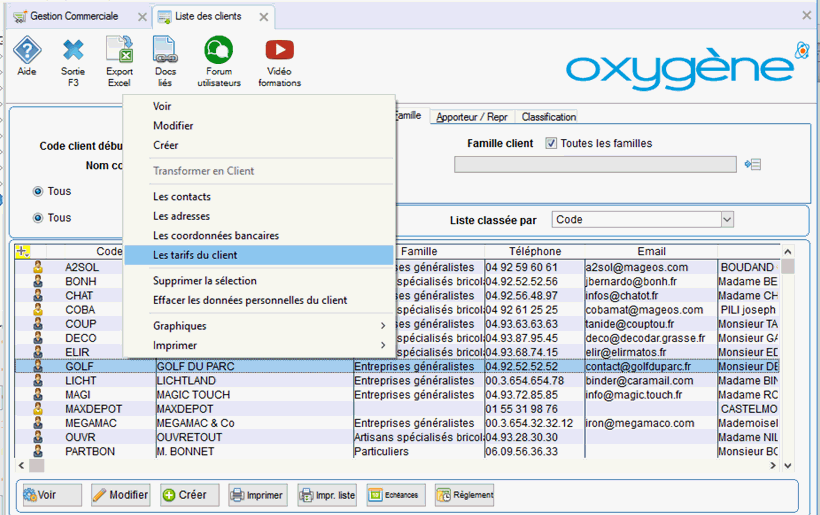820x515 pixels.
Task: Close the Gestion Commerciale tab
Action: coord(142,17)
